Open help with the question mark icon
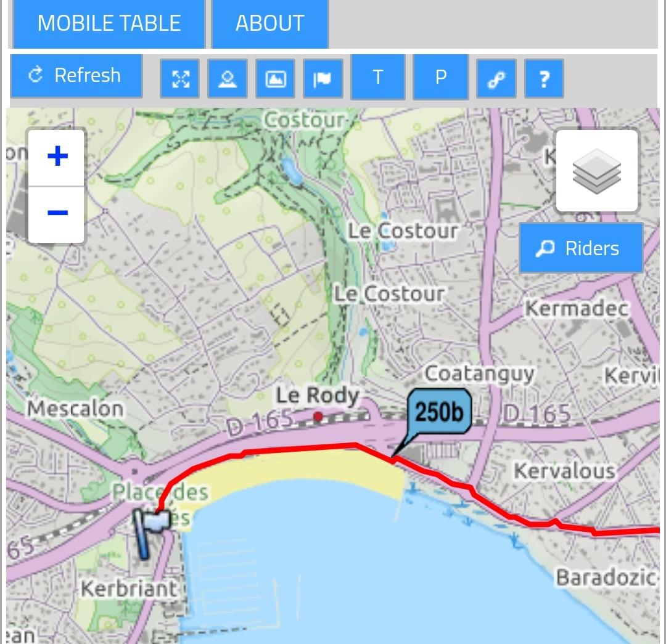This screenshot has width=666, height=644. (x=544, y=78)
